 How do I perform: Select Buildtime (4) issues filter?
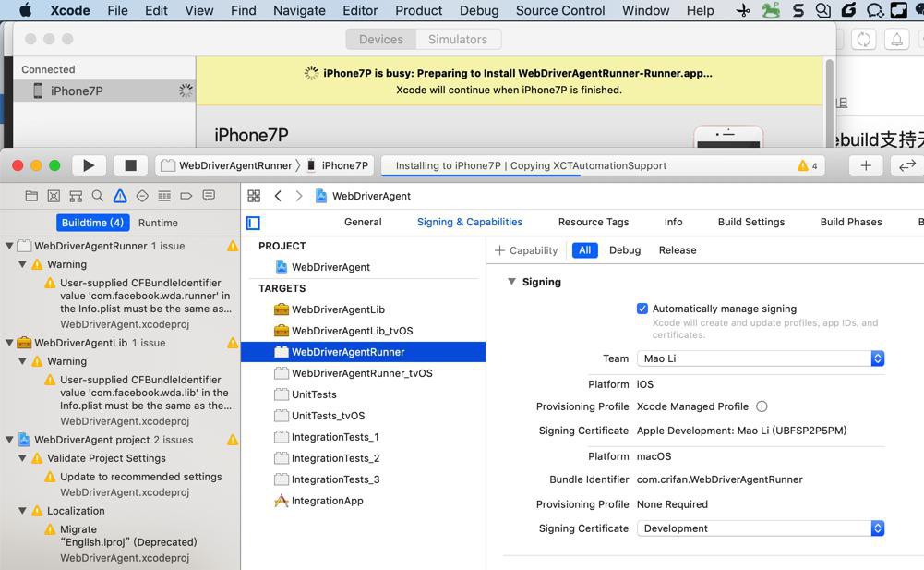pos(92,223)
